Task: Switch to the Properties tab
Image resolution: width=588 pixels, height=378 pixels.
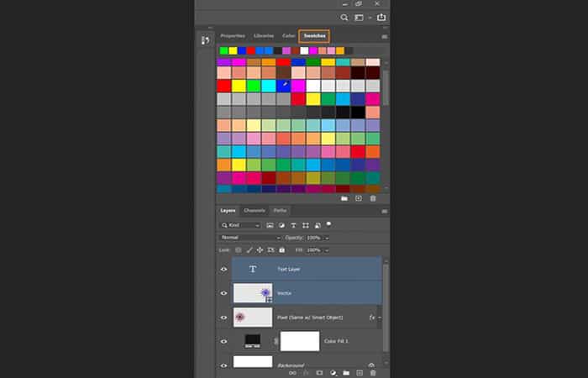Action: coord(233,36)
